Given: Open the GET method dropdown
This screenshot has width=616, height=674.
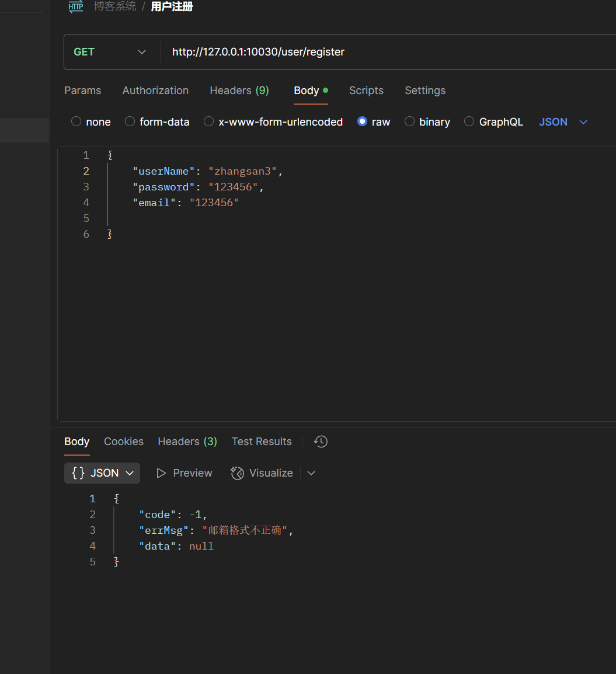Looking at the screenshot, I should [x=110, y=52].
